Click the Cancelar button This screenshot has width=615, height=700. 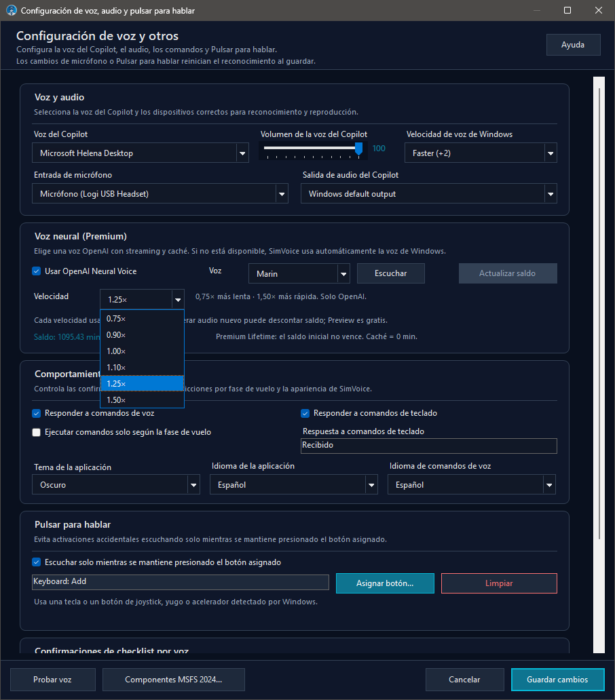464,680
